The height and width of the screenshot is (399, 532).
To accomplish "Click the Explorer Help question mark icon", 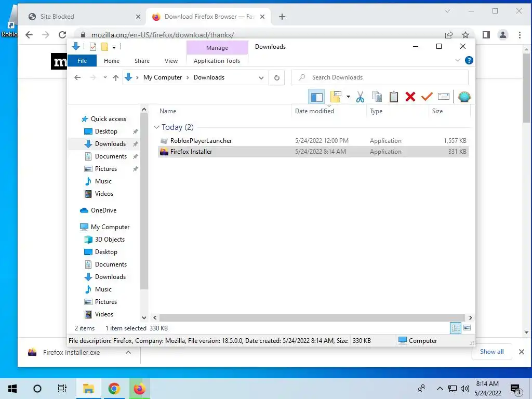I will click(469, 60).
